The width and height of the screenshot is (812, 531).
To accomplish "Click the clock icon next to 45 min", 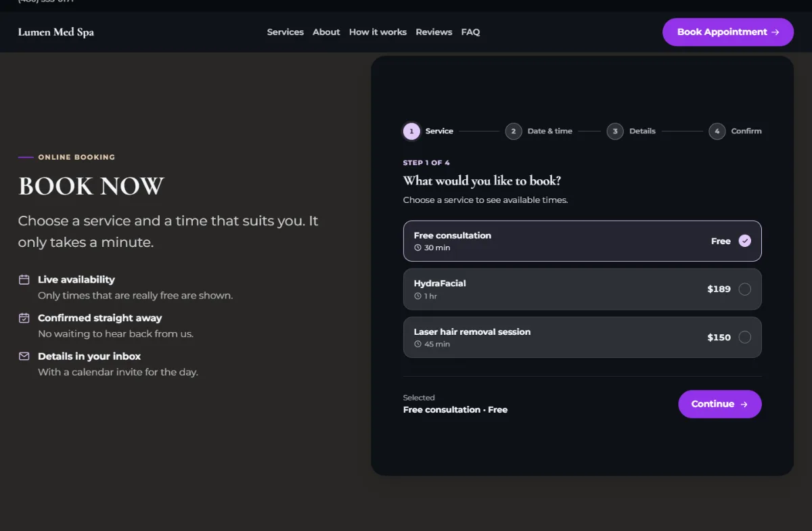I will pos(418,344).
